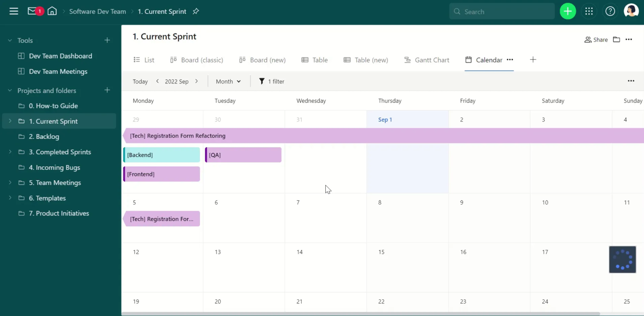Pin the Current Sprint page

[x=196, y=11]
